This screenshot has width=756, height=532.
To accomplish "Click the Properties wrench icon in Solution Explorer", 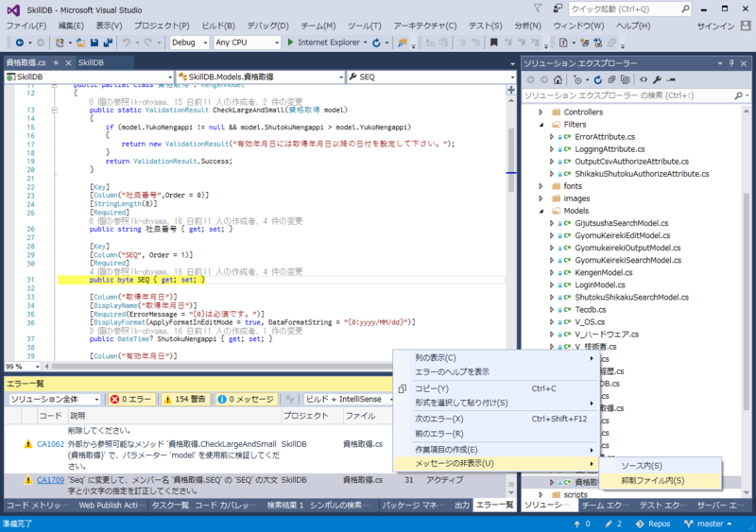I will pos(657,79).
